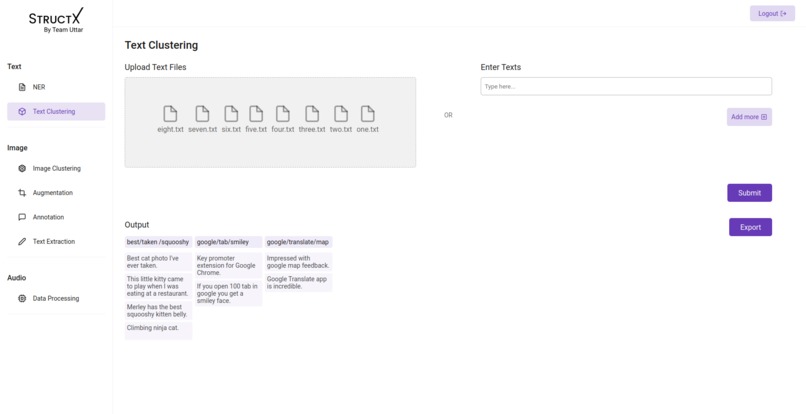806x414 pixels.
Task: Select the four.txt file icon
Action: [283, 114]
